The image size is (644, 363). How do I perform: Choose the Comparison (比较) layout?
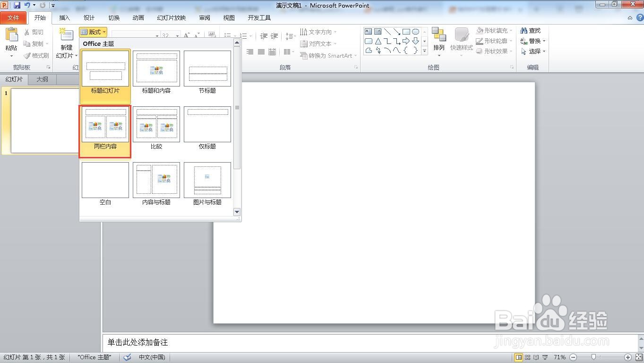pos(156,129)
